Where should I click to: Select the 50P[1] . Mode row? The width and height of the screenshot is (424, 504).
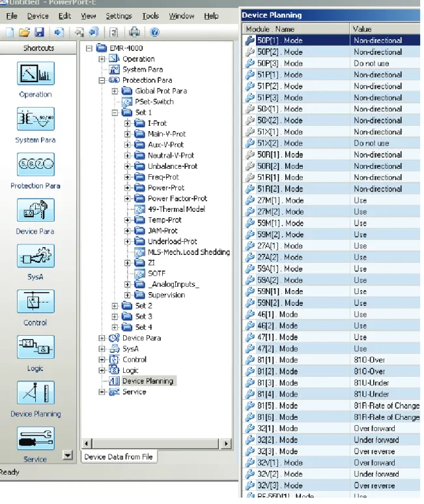click(332, 40)
